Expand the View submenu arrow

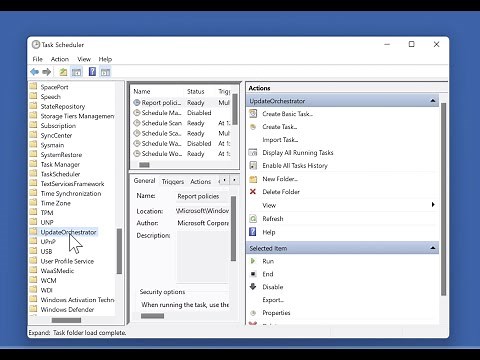(433, 205)
